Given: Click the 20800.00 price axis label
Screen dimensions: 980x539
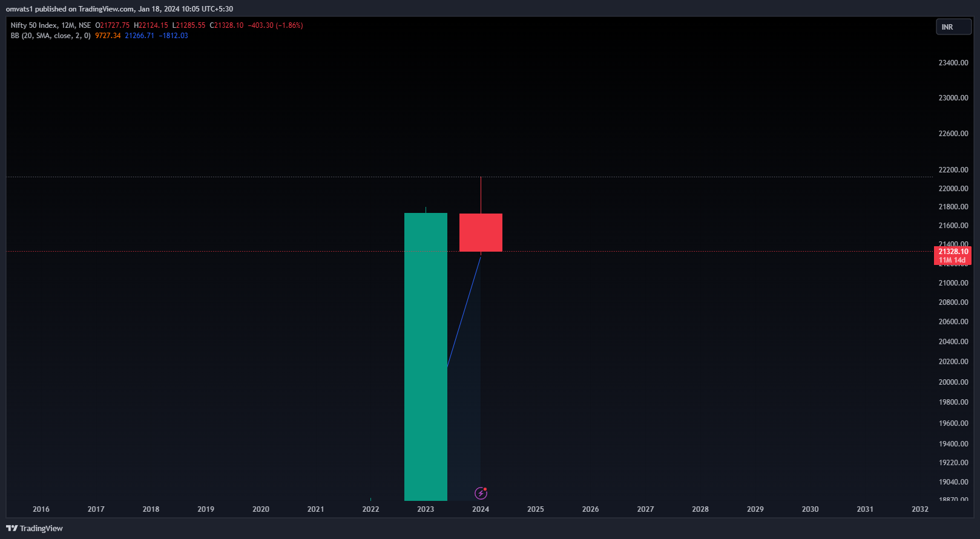Looking at the screenshot, I should tap(953, 302).
